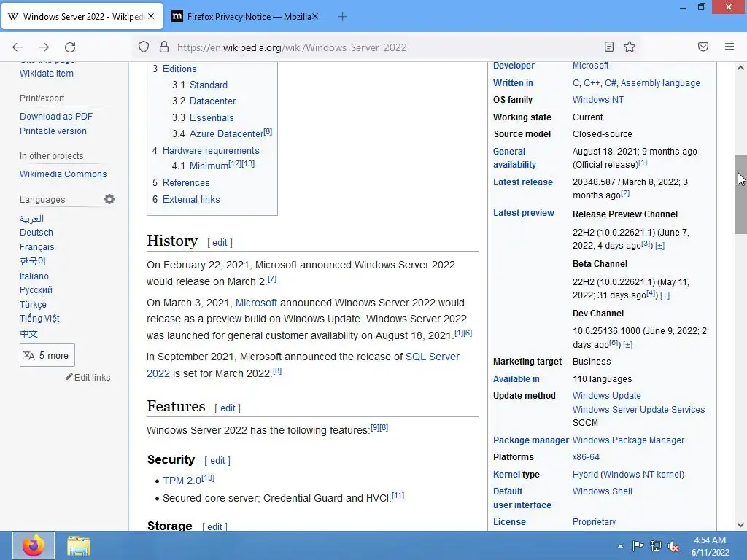Image resolution: width=747 pixels, height=560 pixels.
Task: Jump to the Essentials contents entry
Action: (x=212, y=117)
